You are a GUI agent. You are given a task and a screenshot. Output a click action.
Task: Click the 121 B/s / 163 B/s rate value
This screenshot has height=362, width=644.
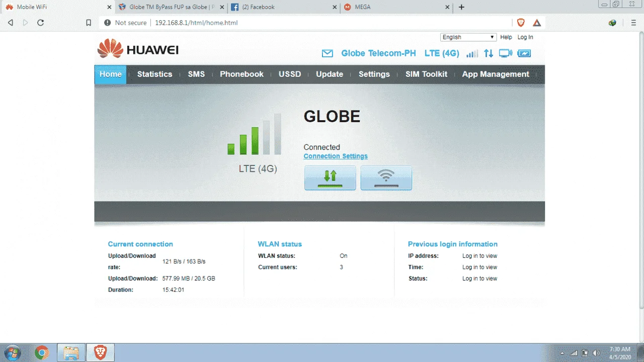(x=184, y=261)
